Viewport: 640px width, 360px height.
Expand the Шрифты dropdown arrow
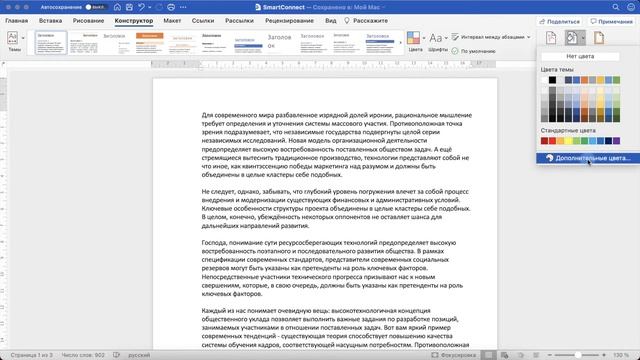pyautogui.click(x=446, y=38)
